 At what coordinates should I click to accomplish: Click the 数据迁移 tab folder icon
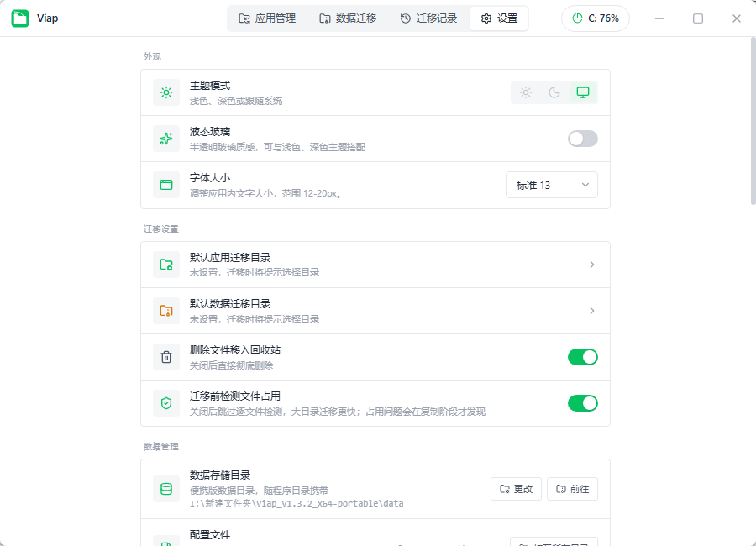click(x=324, y=18)
